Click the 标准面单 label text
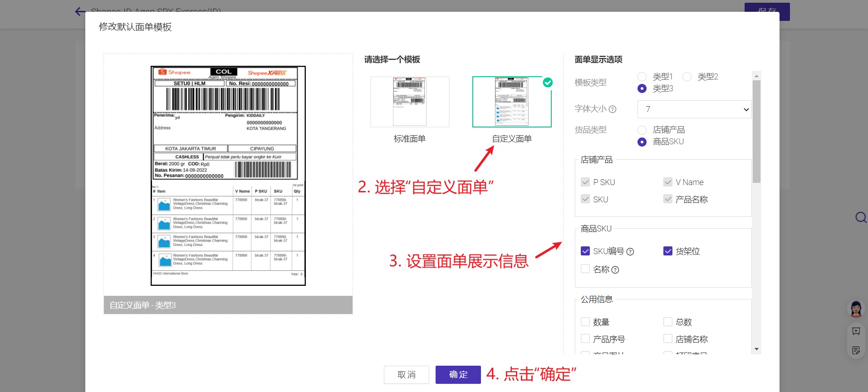The width and height of the screenshot is (868, 392). click(x=410, y=139)
